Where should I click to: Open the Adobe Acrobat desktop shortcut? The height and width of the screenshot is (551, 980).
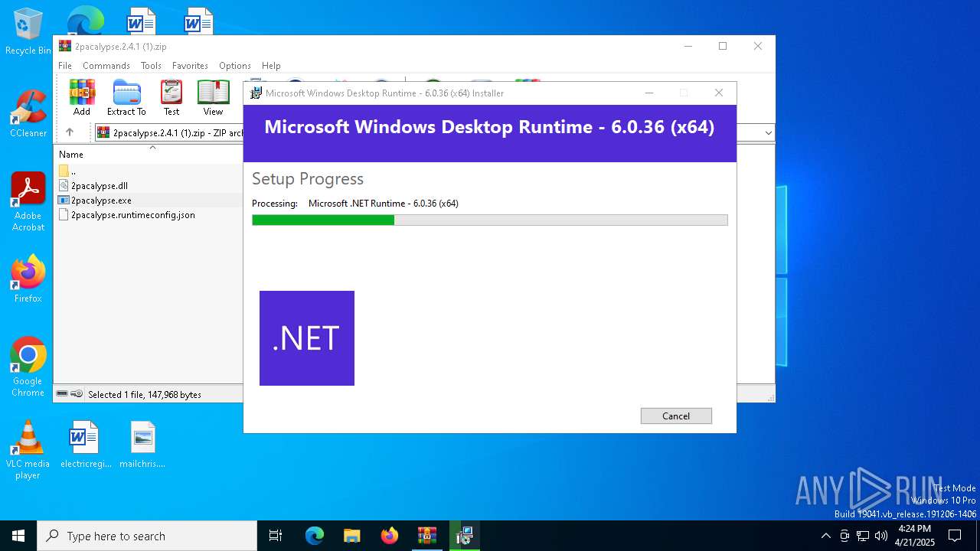click(x=28, y=202)
